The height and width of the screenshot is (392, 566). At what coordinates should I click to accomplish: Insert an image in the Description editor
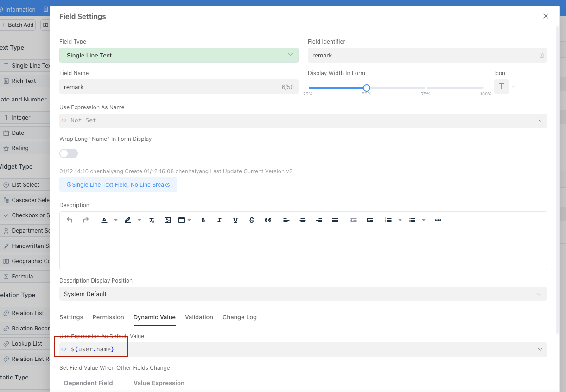coord(168,220)
